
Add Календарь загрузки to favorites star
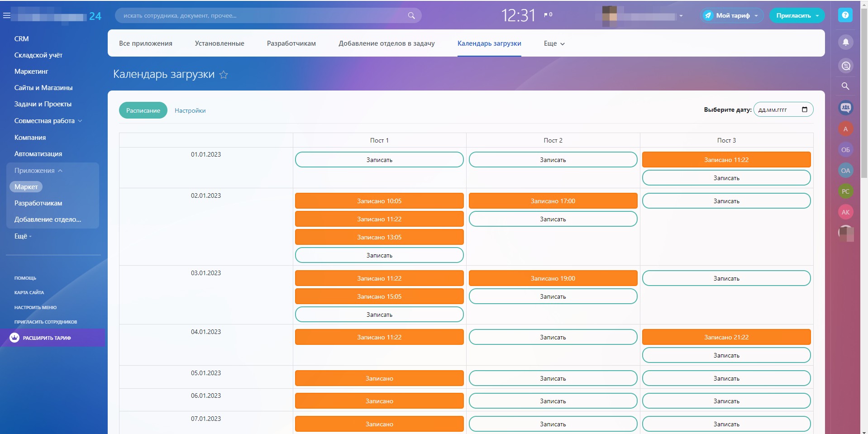(224, 75)
